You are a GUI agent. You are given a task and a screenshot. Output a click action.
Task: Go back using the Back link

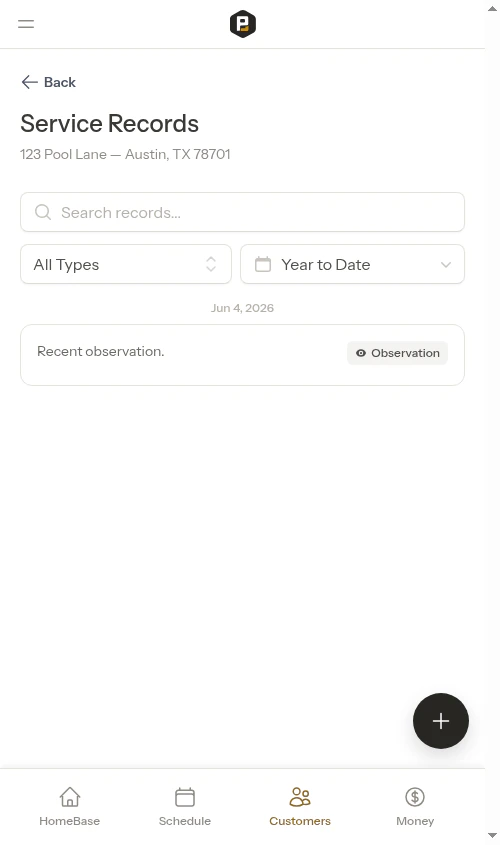tap(48, 82)
